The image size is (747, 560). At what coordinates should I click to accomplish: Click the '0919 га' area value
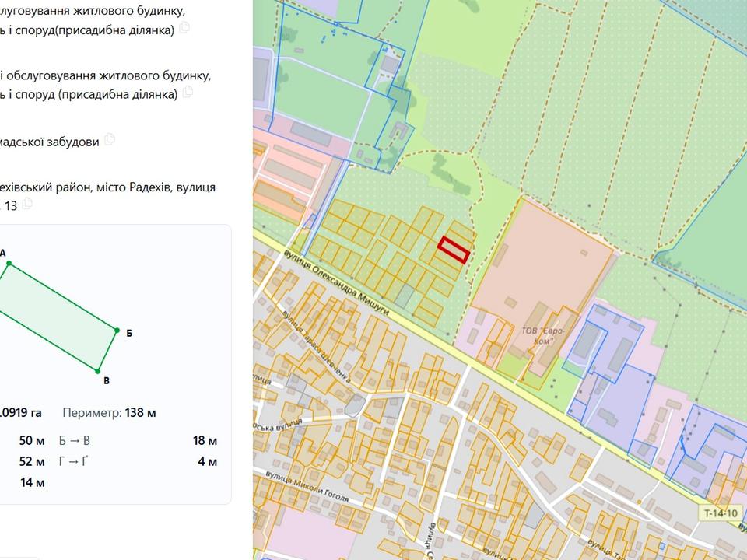[21, 412]
